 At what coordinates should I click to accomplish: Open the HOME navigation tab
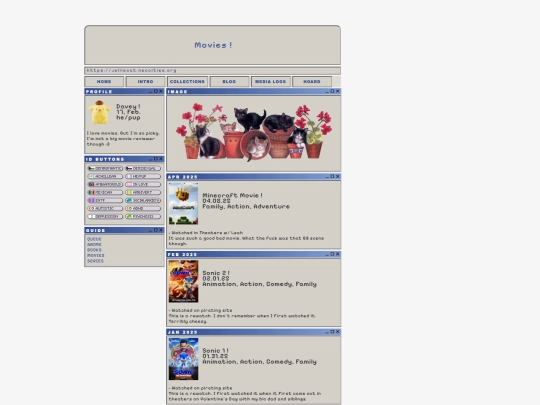point(104,82)
